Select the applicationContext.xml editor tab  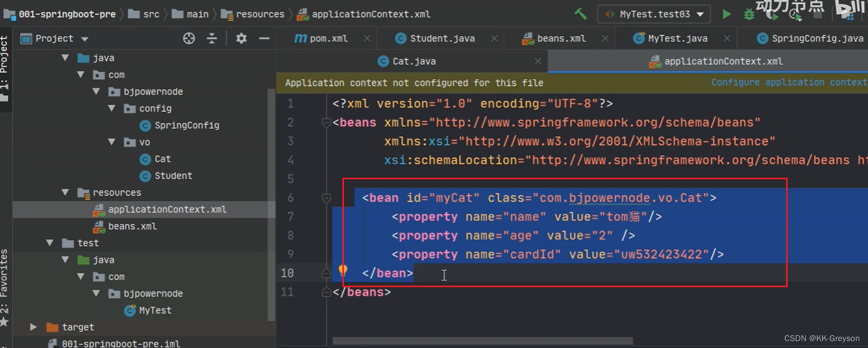716,61
